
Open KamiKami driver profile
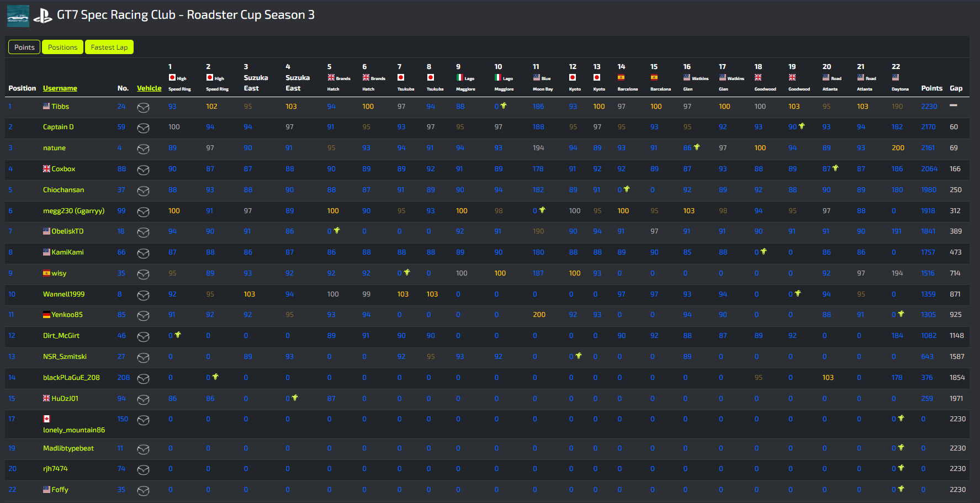67,252
